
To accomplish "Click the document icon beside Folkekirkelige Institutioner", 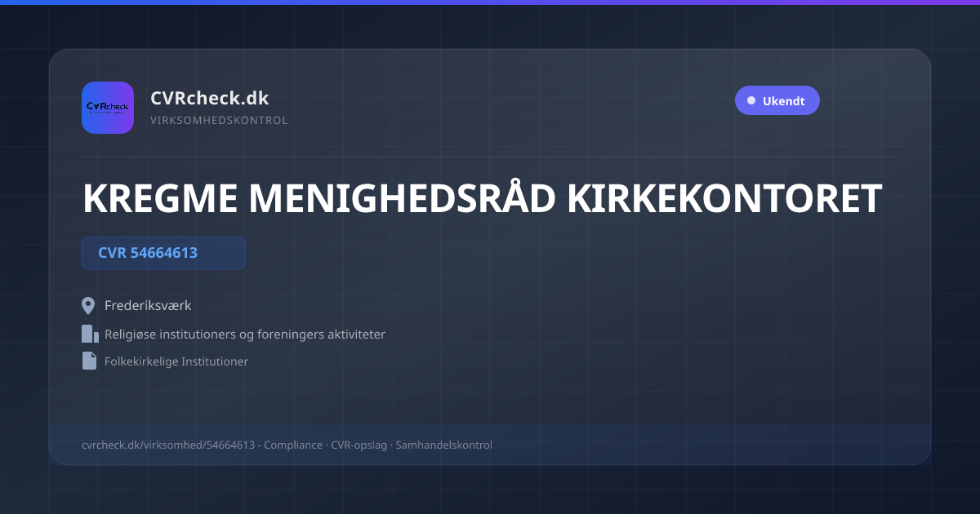I will (89, 361).
